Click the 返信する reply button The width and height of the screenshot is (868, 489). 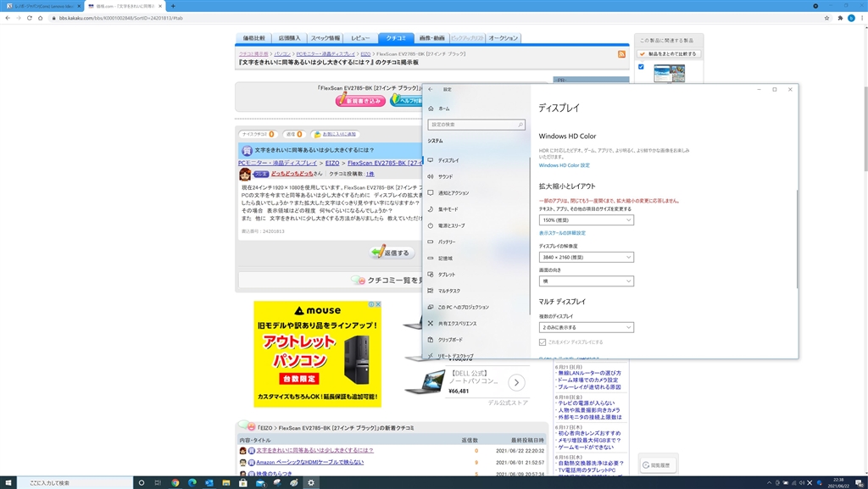click(392, 253)
